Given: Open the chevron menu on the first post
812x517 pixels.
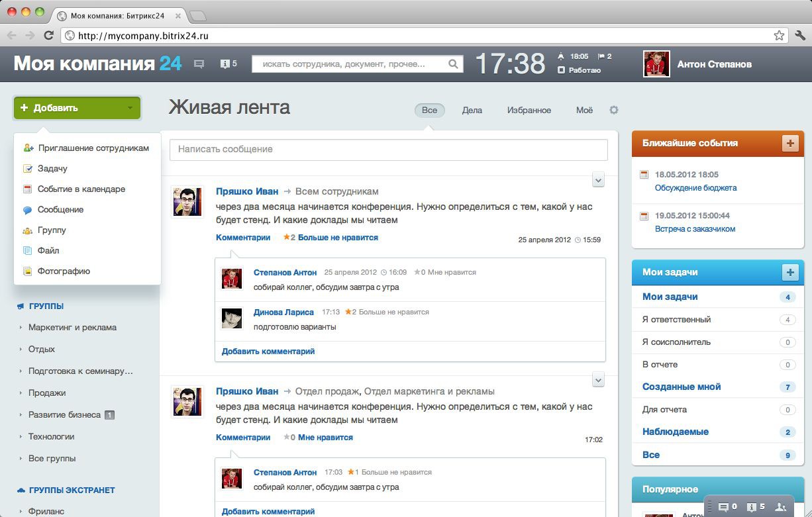Looking at the screenshot, I should (597, 179).
